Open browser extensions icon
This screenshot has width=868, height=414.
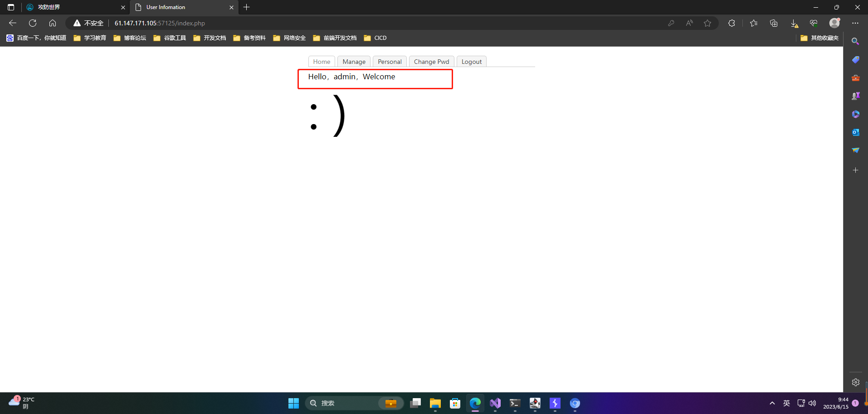pyautogui.click(x=731, y=23)
